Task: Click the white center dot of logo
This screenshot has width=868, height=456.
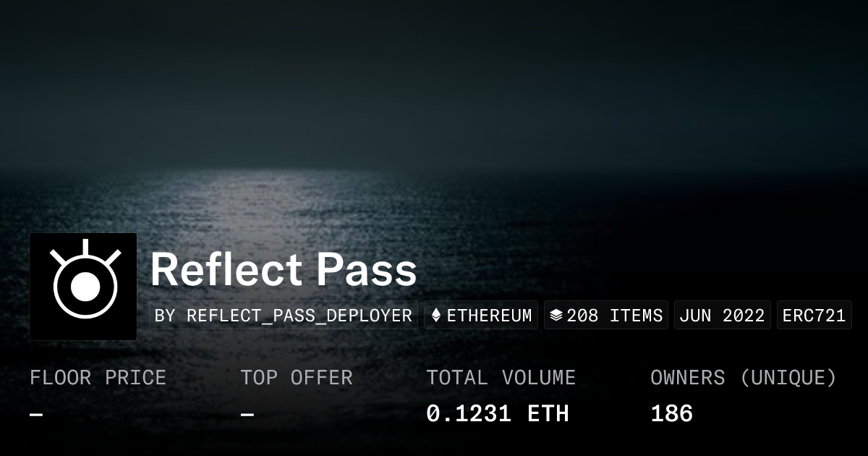Action: pos(85,287)
